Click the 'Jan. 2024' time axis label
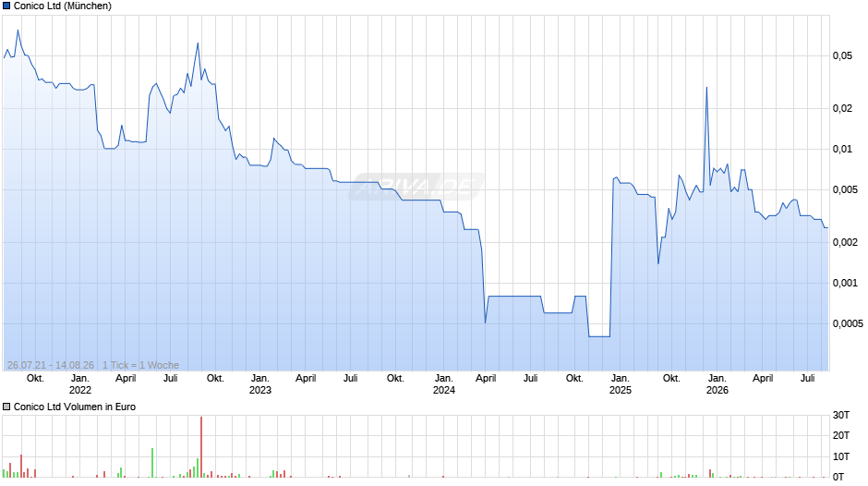This screenshot has height=486, width=868. point(444,384)
